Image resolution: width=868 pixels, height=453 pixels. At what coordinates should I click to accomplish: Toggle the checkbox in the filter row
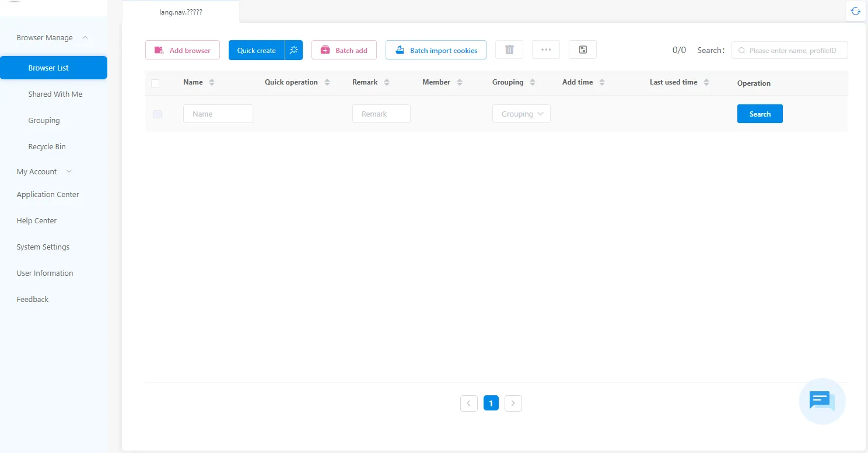(x=157, y=114)
